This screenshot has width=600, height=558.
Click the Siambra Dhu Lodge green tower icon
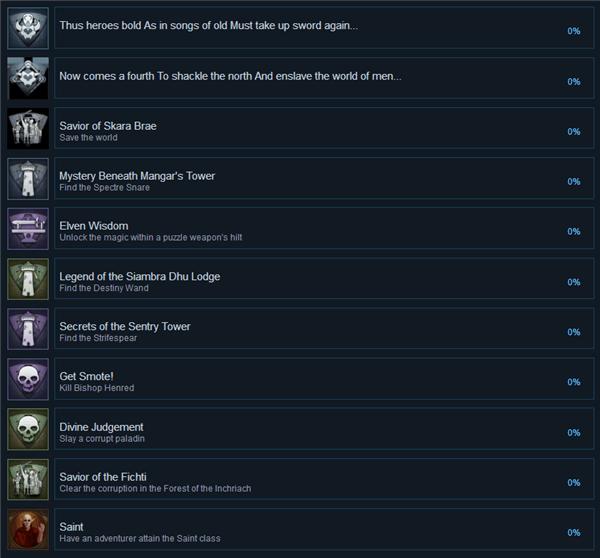click(x=28, y=279)
